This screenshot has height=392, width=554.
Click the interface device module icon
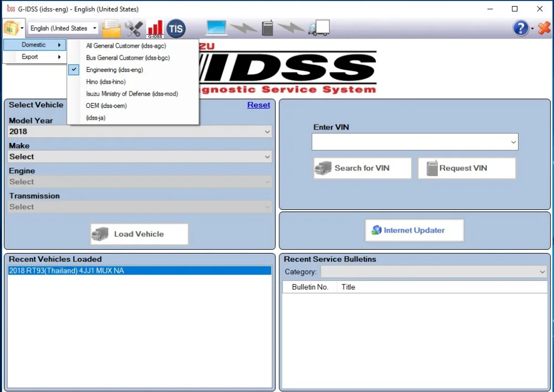268,28
